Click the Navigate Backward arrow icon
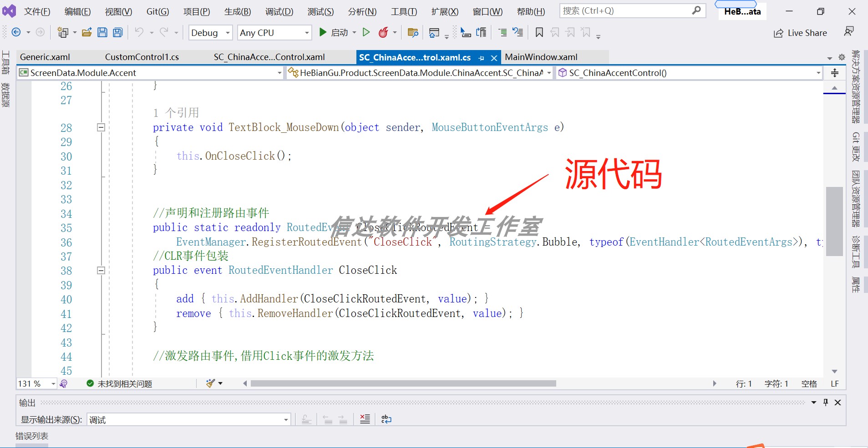868x448 pixels. click(16, 32)
